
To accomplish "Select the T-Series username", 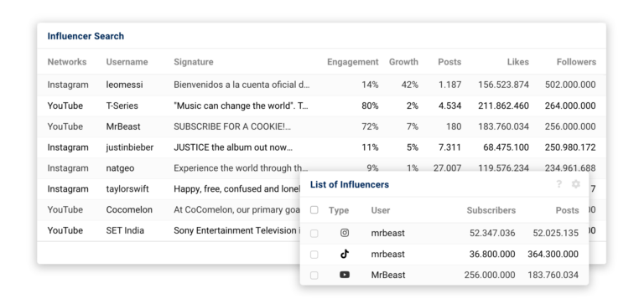I will [x=122, y=106].
